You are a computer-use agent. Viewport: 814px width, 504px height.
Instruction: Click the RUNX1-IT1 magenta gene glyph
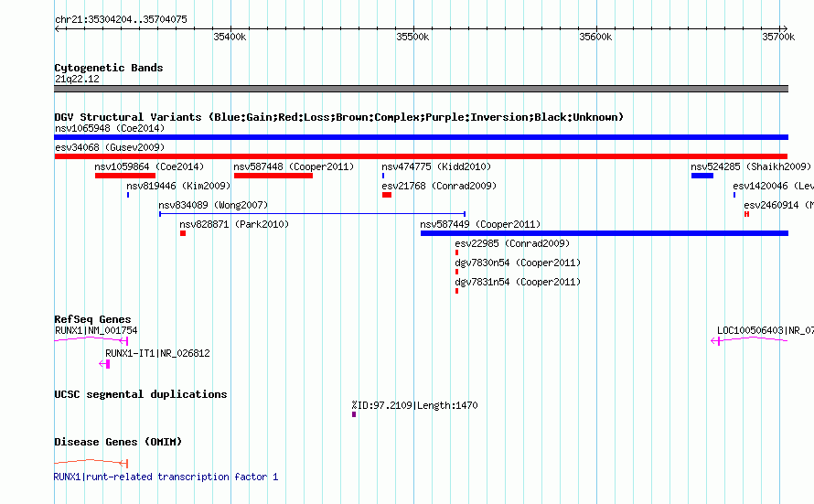(104, 364)
